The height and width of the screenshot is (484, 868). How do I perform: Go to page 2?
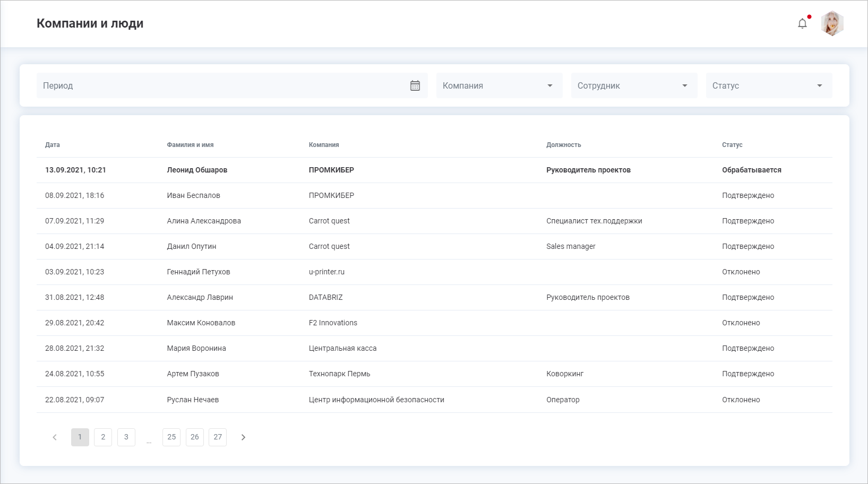[103, 437]
